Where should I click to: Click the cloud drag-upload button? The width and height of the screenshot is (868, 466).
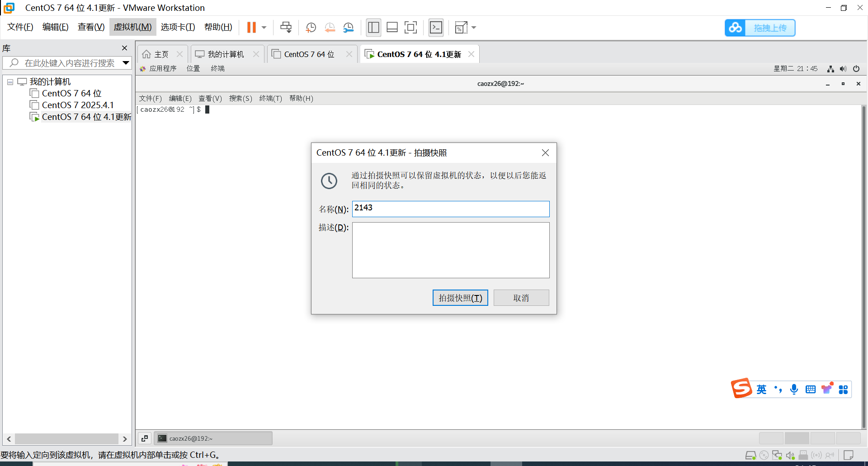click(760, 28)
